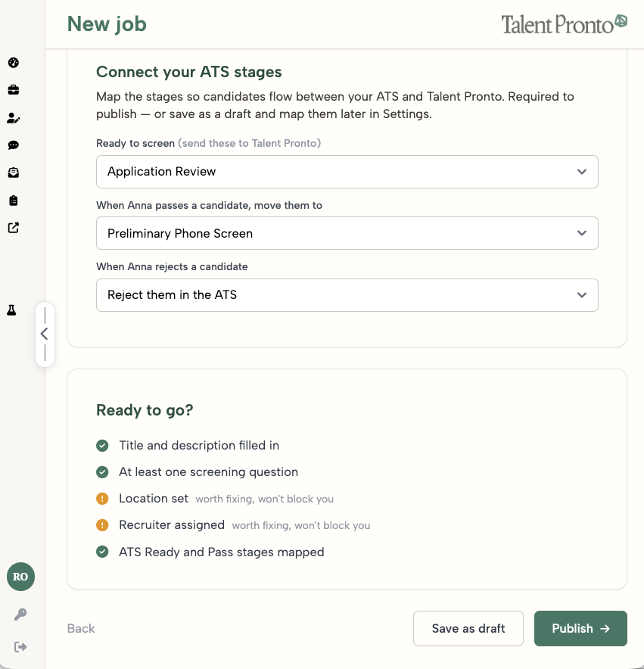Collapse the sidebar with the chevron handle

pos(45,334)
